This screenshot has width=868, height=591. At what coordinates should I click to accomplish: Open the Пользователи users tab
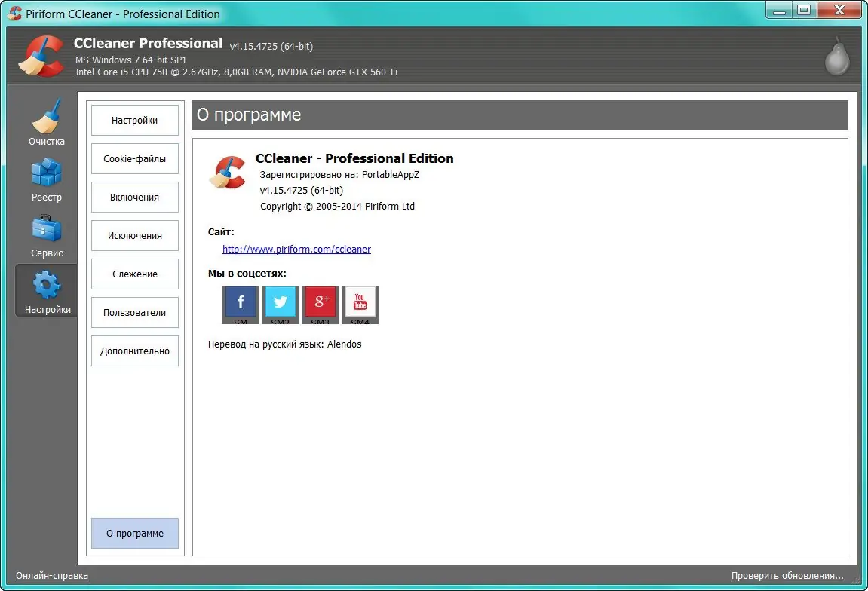tap(134, 313)
